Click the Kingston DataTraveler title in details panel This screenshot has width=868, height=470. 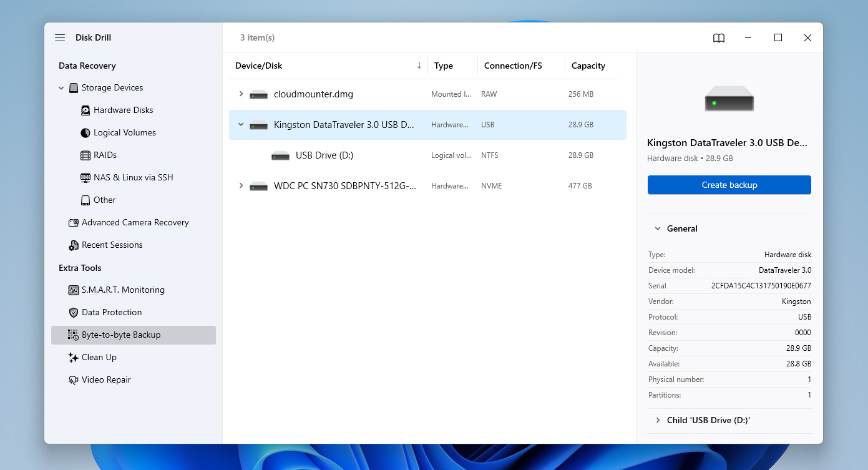(x=728, y=143)
